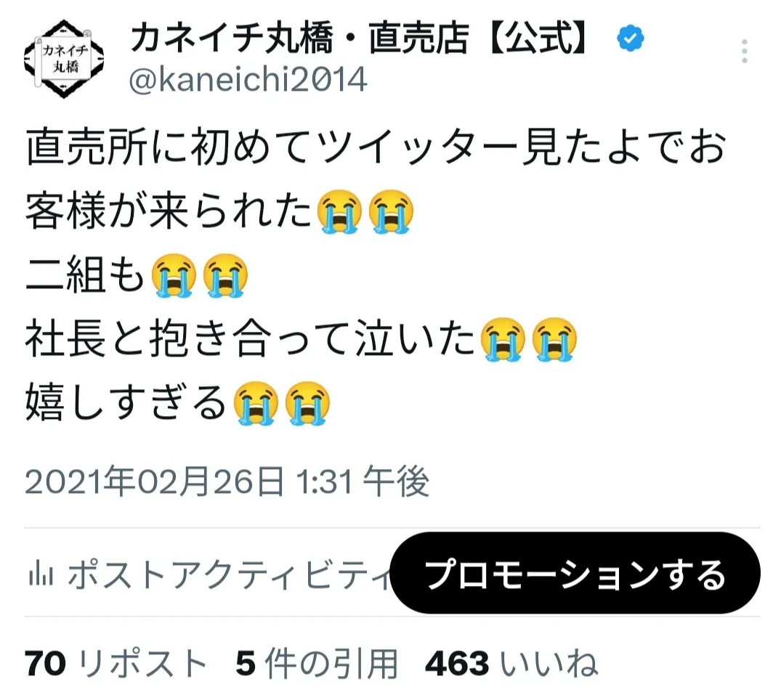The height and width of the screenshot is (700, 773).
Task: Open the カネイチ丸橋 profile avatar
Action: tap(64, 59)
